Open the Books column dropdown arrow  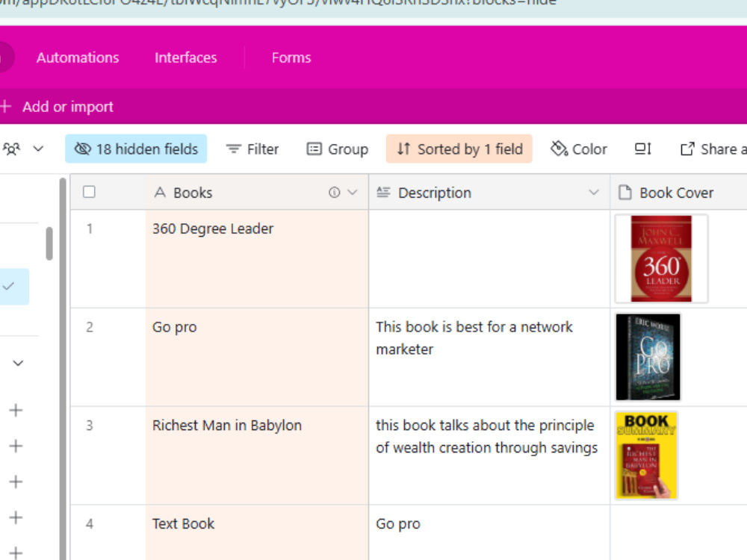point(353,193)
